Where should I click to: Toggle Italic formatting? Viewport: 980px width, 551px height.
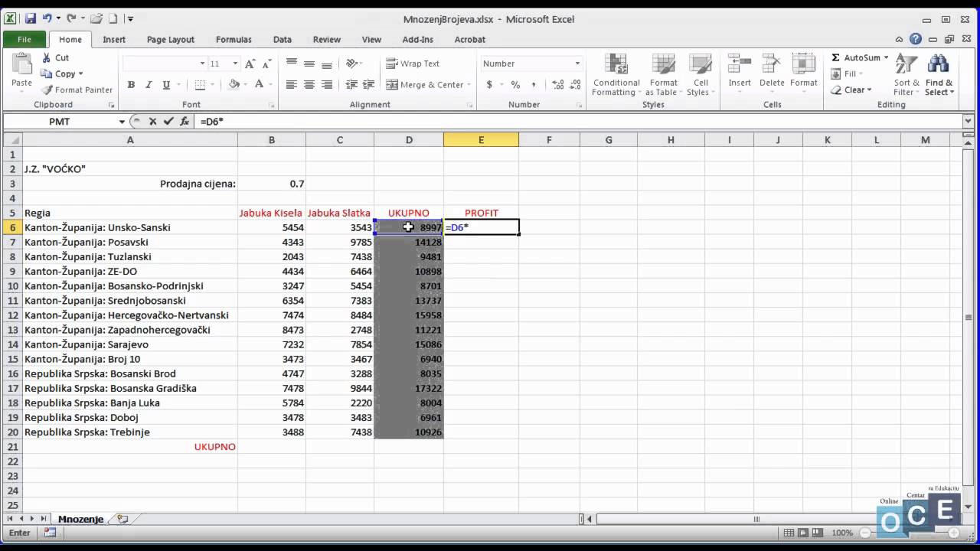point(149,85)
